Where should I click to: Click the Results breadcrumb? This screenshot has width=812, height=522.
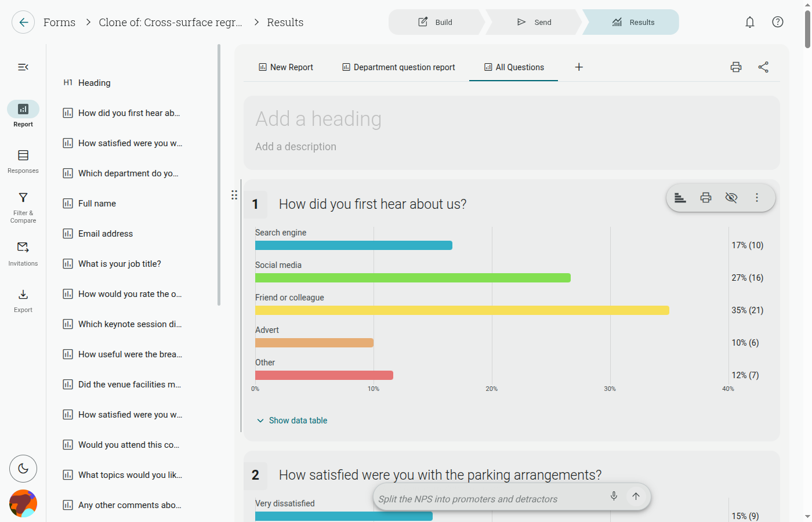click(285, 22)
